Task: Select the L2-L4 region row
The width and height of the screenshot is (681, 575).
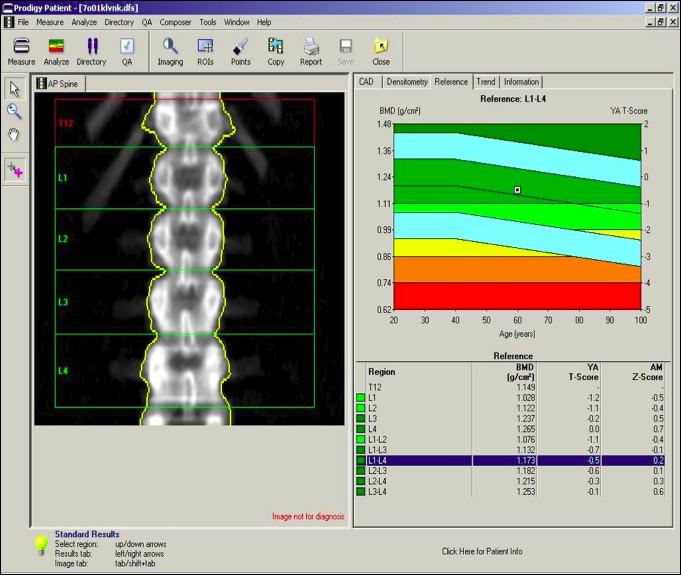Action: 510,481
